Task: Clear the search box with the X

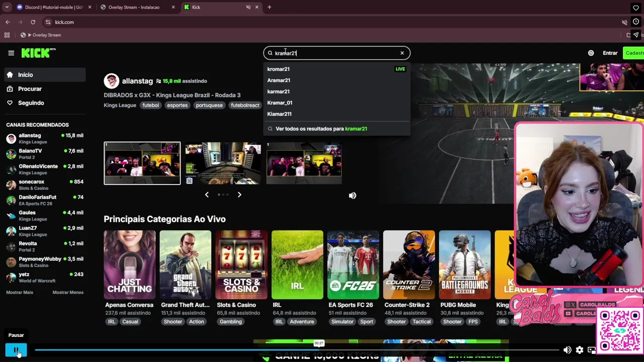Action: coord(402,53)
